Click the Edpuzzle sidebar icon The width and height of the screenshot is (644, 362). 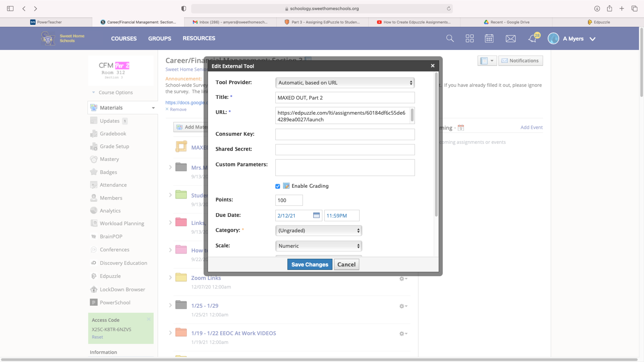[94, 276]
